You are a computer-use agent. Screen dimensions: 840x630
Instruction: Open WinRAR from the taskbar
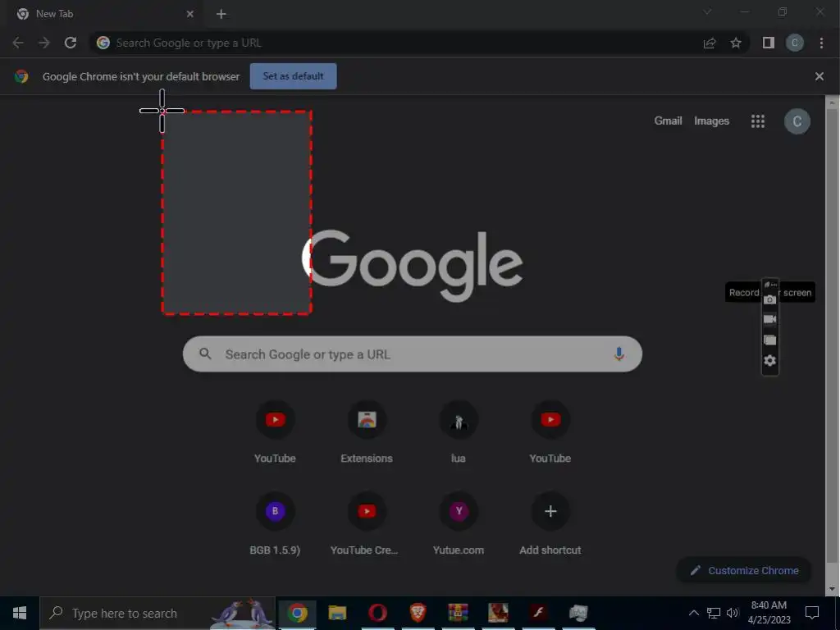(458, 613)
